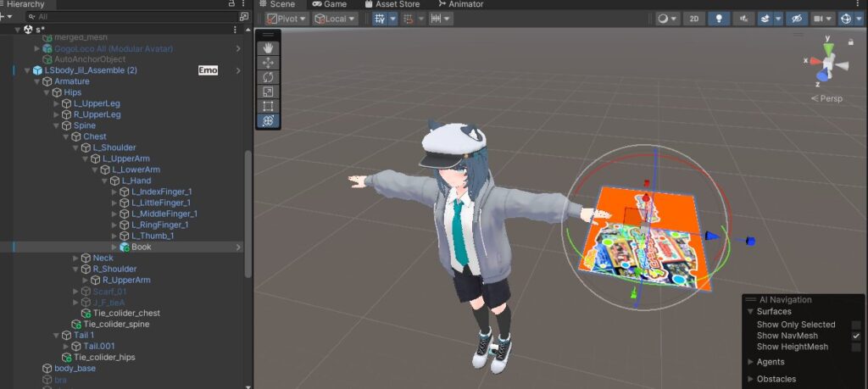Select the Hand view tool
This screenshot has width=868, height=389.
click(268, 48)
